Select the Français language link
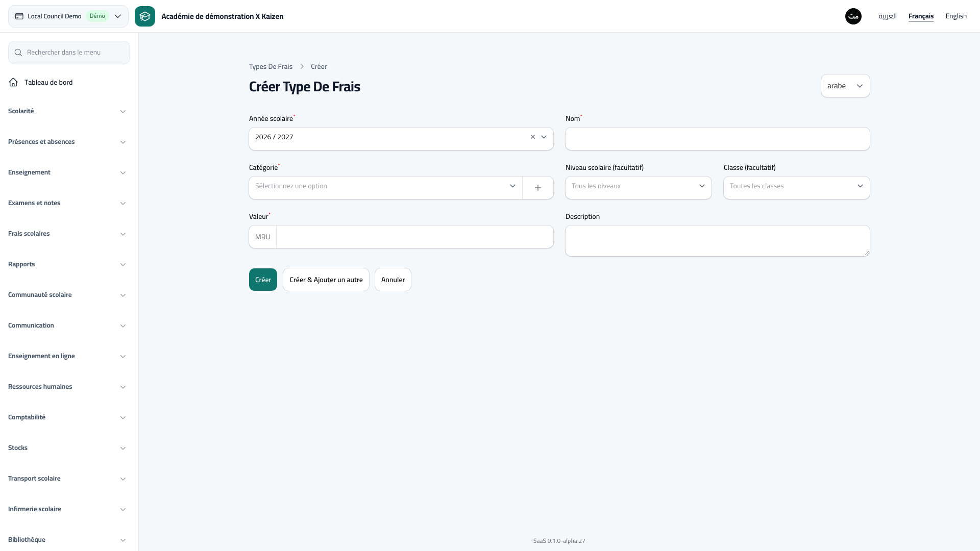The height and width of the screenshot is (551, 980). point(921,16)
